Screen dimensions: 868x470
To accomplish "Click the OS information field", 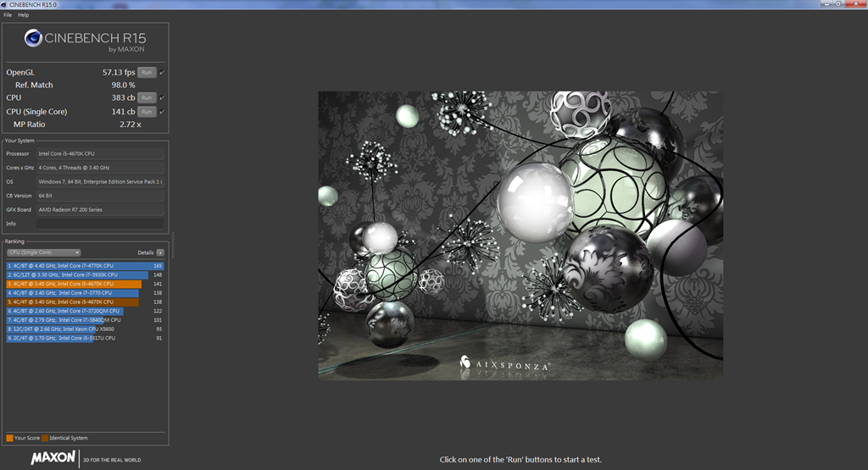I will click(x=100, y=181).
